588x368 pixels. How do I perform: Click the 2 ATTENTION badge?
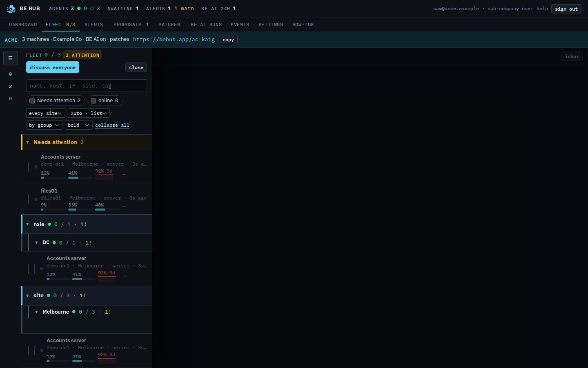[x=82, y=55]
